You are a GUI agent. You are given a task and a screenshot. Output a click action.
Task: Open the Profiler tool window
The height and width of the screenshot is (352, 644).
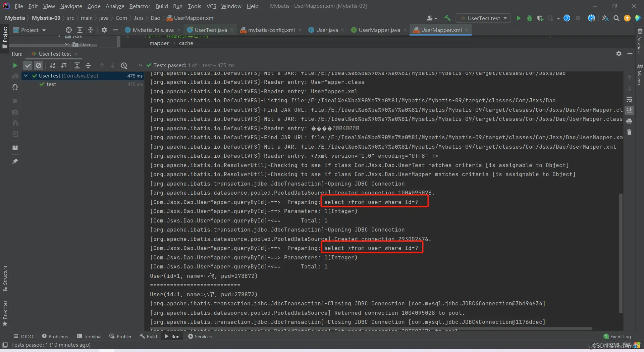[x=120, y=336]
